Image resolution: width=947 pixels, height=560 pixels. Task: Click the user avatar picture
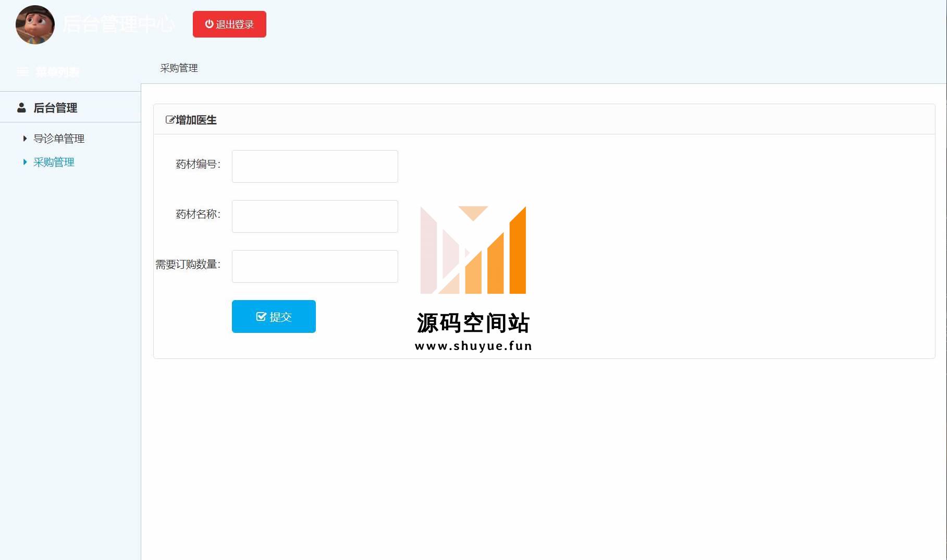pyautogui.click(x=35, y=24)
